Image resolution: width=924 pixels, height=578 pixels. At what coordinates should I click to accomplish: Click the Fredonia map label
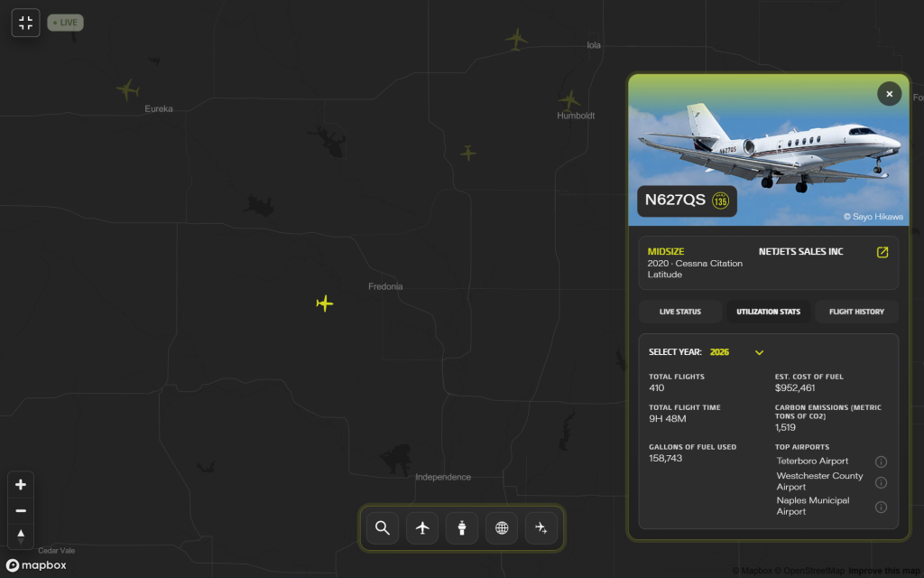385,286
